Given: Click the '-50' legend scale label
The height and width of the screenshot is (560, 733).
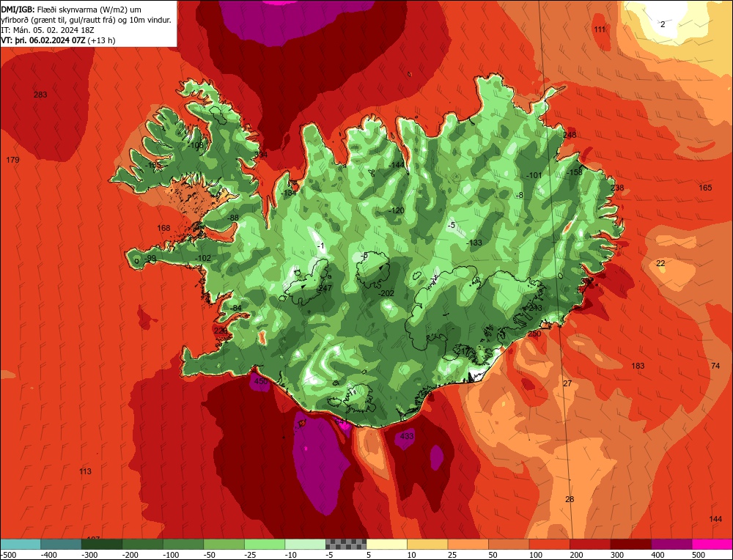Looking at the screenshot, I should (211, 555).
